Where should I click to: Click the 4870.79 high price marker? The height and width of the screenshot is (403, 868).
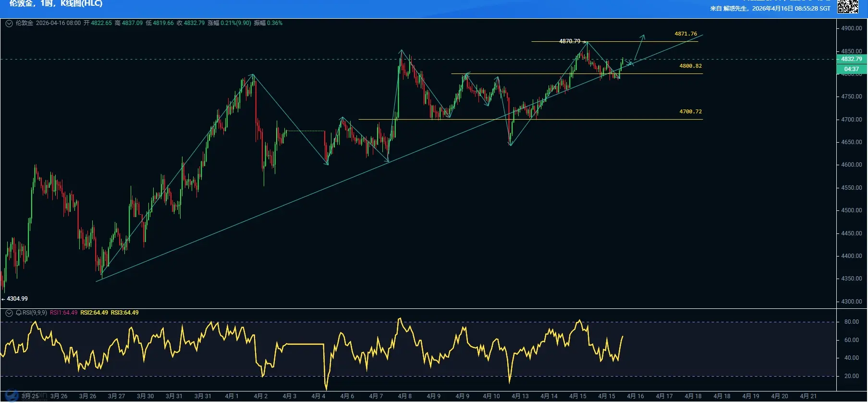coord(570,41)
